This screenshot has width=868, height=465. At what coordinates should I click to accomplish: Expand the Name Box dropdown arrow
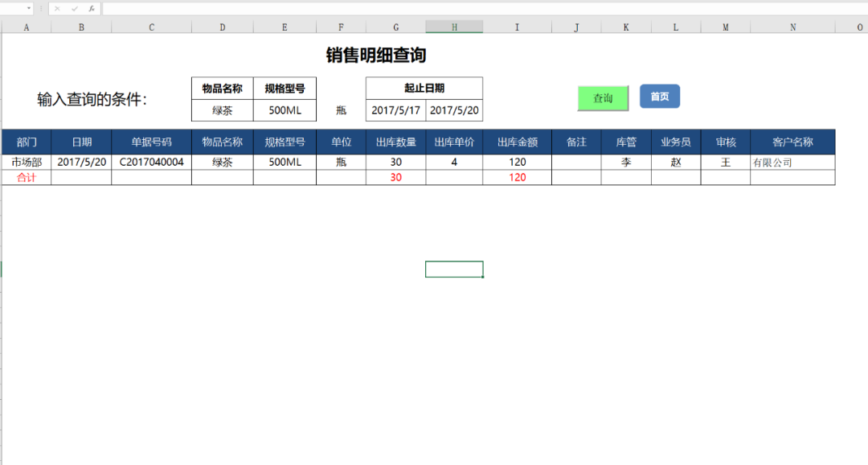click(29, 8)
